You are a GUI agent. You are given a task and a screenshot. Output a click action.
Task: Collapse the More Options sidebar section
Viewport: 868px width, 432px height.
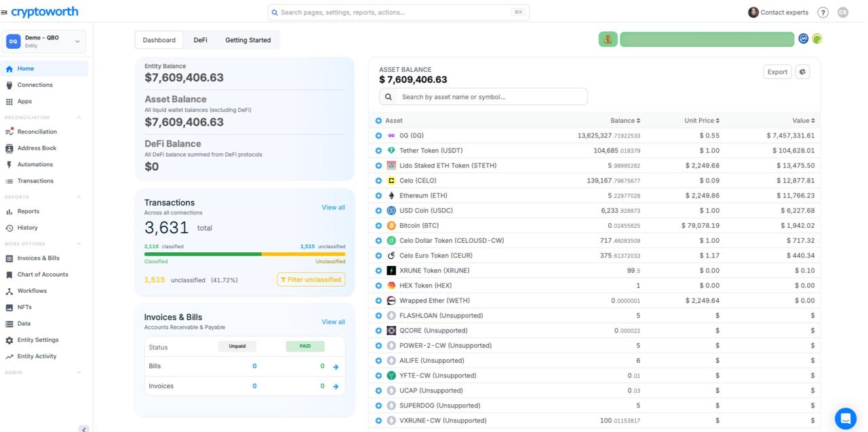click(79, 243)
